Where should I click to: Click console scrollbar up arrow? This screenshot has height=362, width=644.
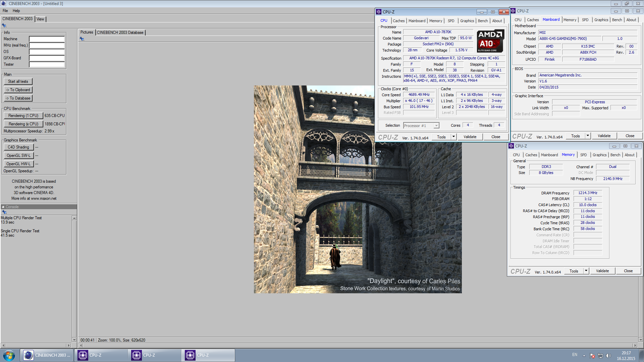(x=74, y=218)
